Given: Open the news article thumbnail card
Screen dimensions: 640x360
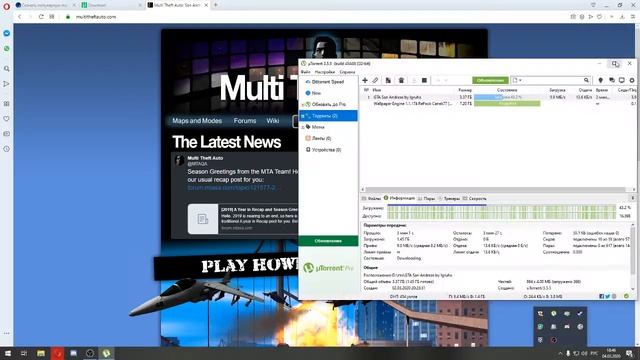Looking at the screenshot, I should 242,219.
